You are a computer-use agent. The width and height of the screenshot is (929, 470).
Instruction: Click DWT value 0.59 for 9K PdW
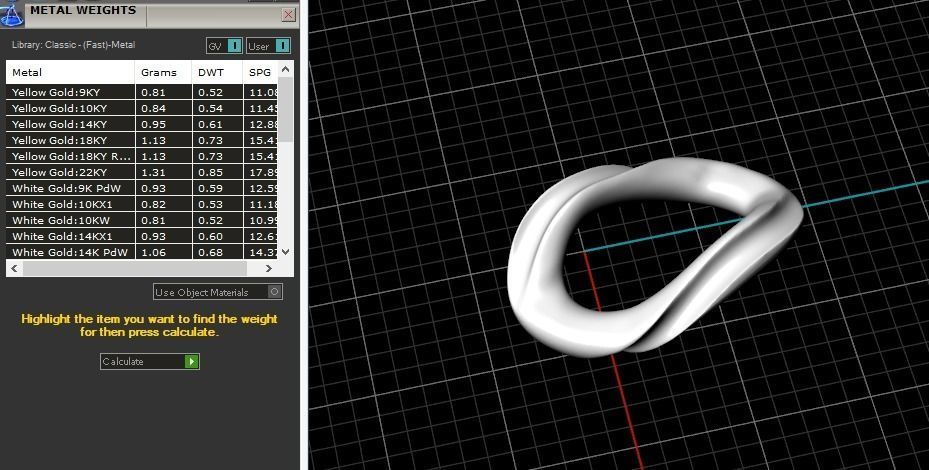[210, 188]
